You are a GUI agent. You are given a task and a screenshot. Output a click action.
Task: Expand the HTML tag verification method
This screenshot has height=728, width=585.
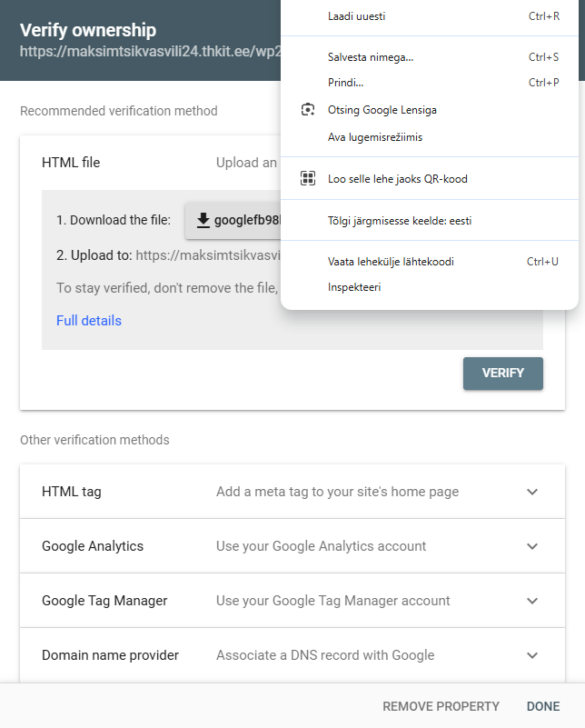click(x=532, y=492)
